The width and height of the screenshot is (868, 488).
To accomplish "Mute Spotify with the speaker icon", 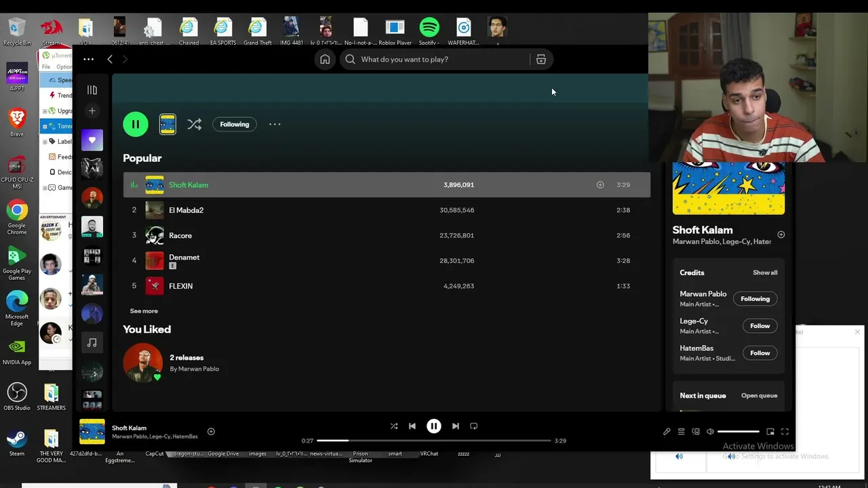I will (710, 432).
